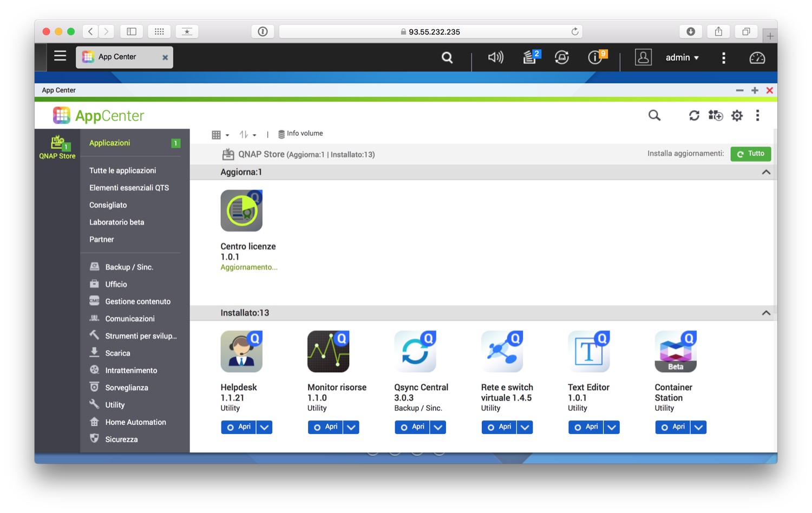Click Apri button for Monitor risorse

click(325, 427)
